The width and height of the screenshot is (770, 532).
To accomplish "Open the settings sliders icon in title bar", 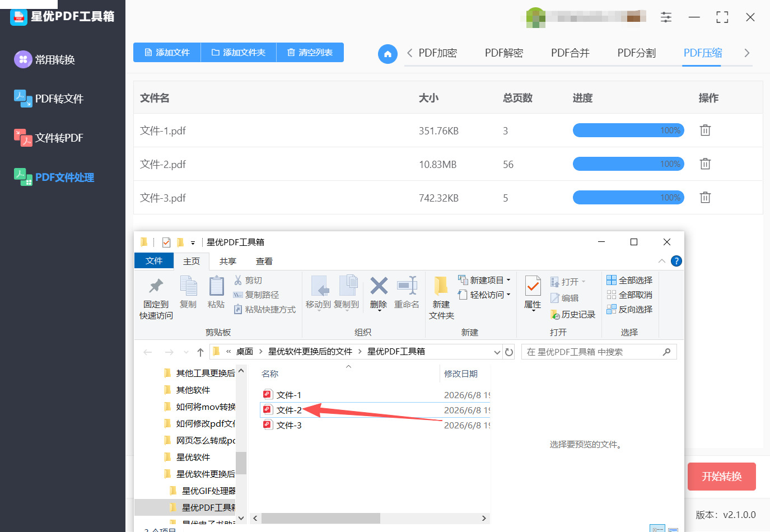I will (666, 17).
